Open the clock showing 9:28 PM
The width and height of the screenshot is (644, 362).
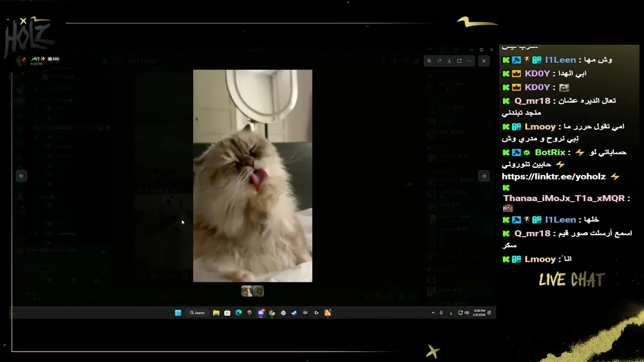(479, 313)
